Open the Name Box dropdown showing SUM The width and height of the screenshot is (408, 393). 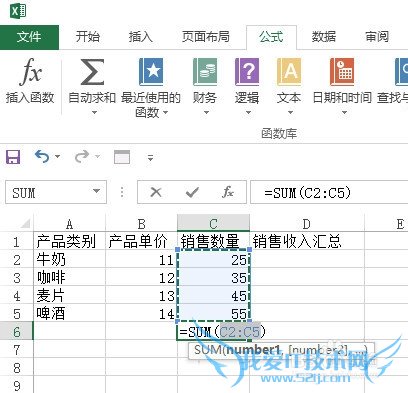click(x=97, y=191)
